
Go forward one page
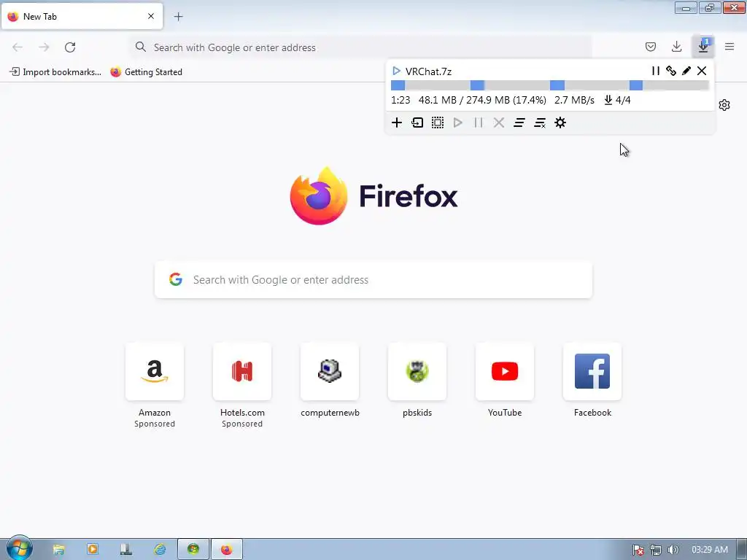[44, 47]
